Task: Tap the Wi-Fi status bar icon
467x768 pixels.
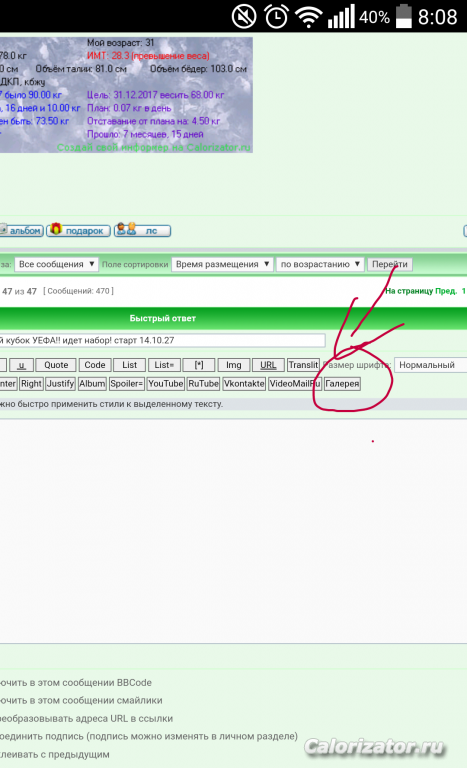Action: pos(308,17)
